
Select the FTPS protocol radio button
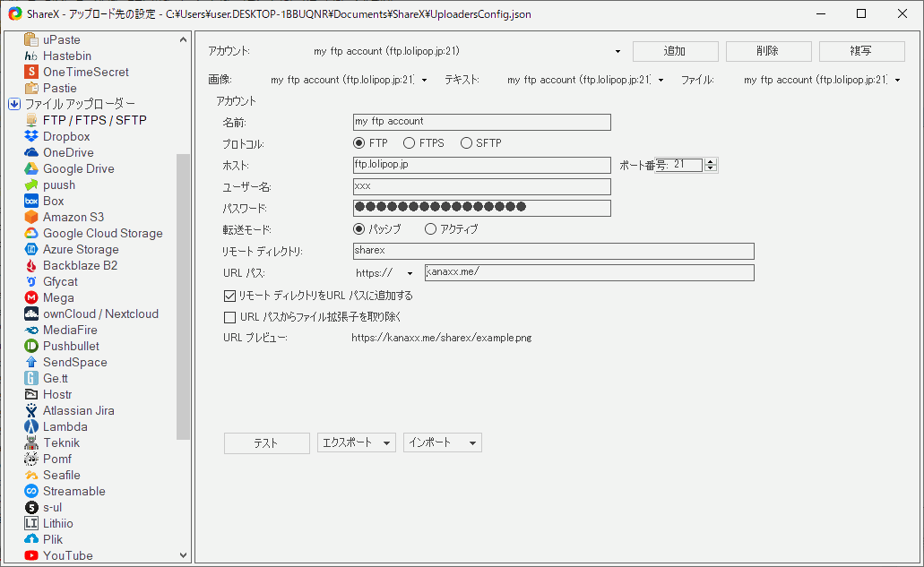(x=409, y=143)
